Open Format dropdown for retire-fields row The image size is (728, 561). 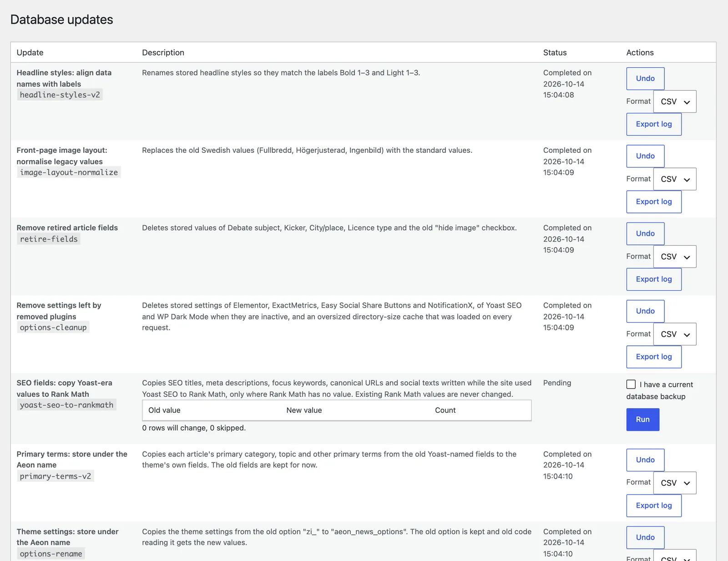tap(675, 257)
